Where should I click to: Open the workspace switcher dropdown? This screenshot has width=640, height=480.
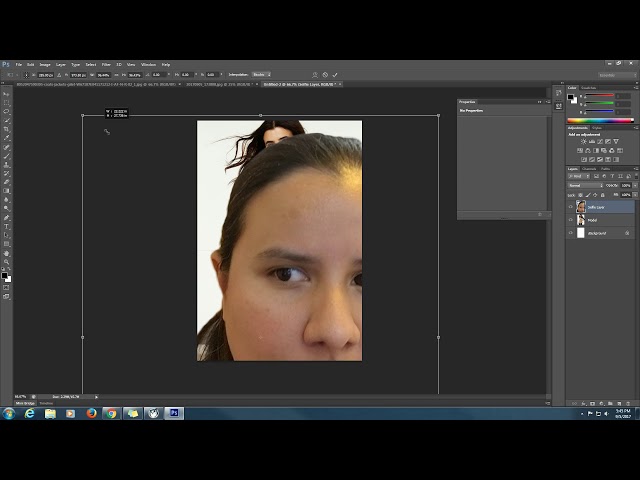tap(617, 75)
